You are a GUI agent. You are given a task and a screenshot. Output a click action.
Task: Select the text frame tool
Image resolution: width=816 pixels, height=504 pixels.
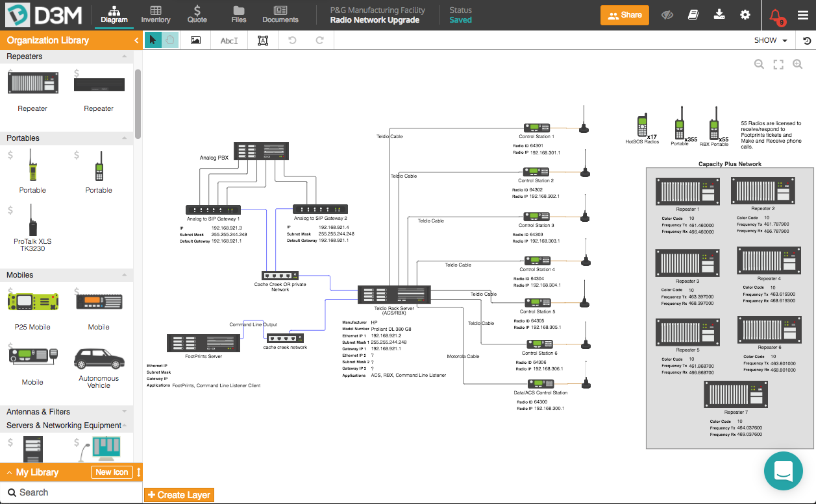pos(262,40)
